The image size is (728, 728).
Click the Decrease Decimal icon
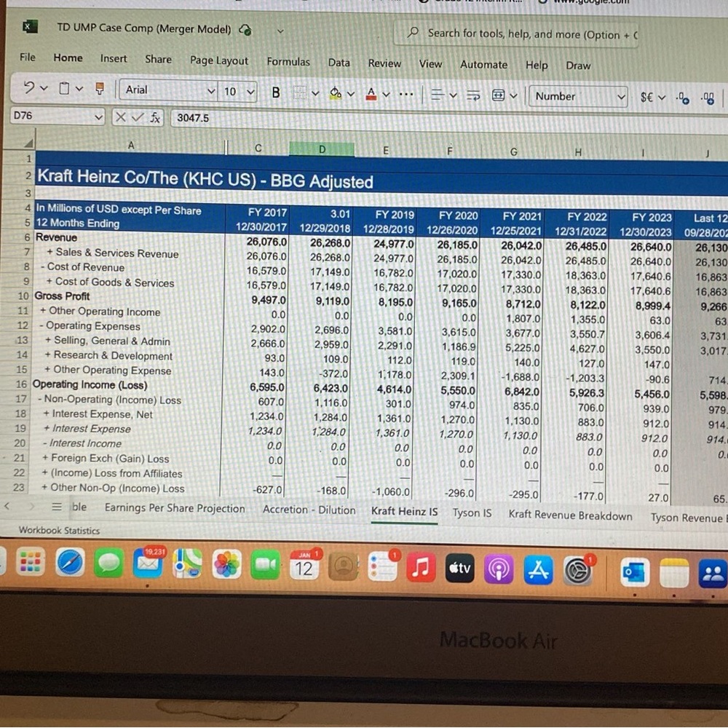[708, 98]
